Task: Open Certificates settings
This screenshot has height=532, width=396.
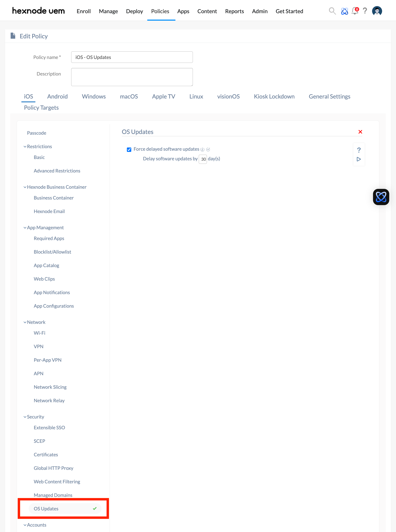Action: (x=46, y=455)
